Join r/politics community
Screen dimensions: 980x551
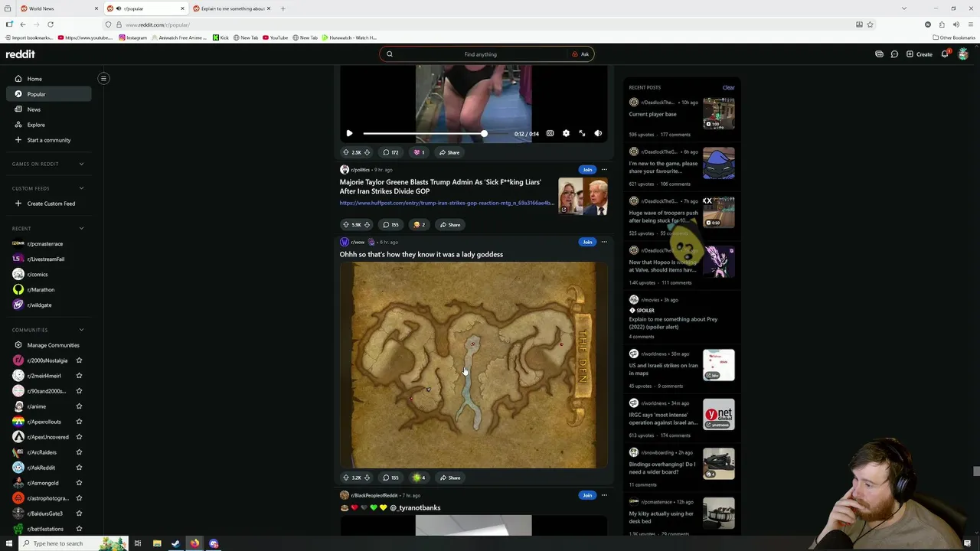(x=587, y=169)
